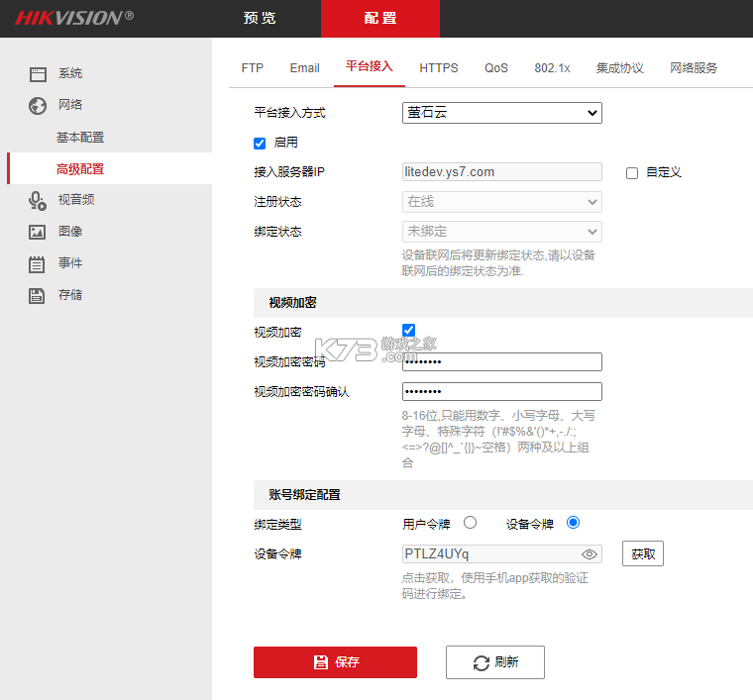Open the 平台接入 tab
The image size is (753, 700).
tap(370, 66)
